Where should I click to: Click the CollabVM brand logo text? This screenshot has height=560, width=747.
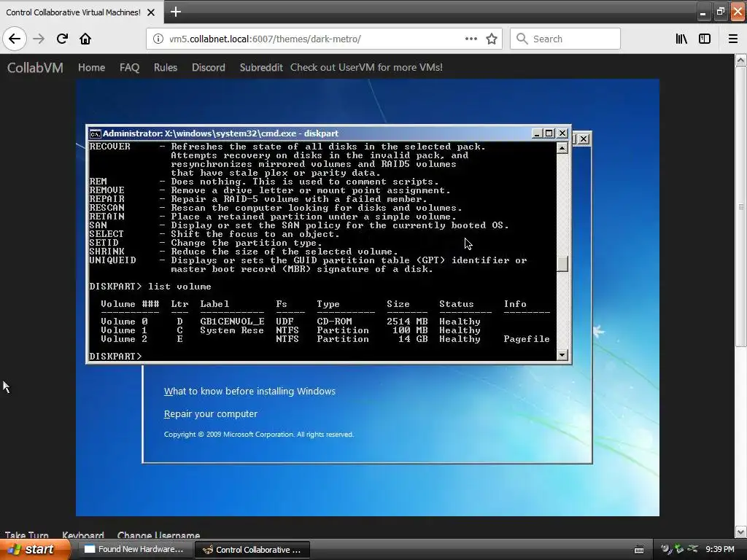pos(35,68)
